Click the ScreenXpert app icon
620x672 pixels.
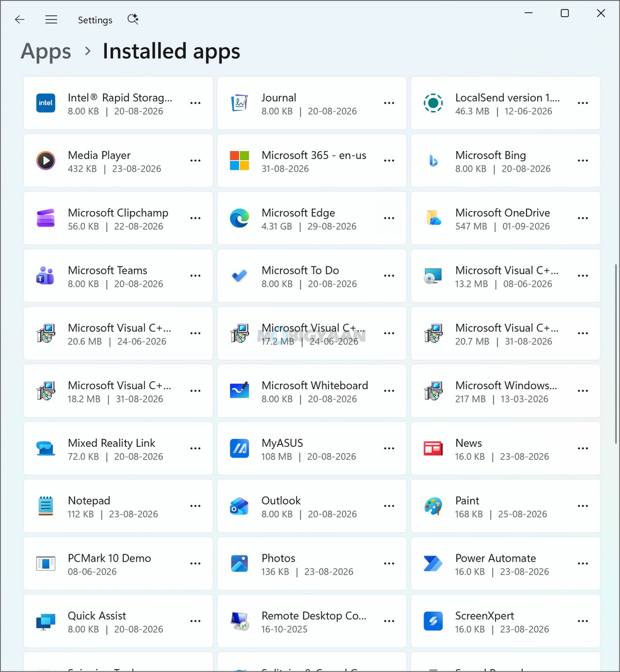point(433,622)
